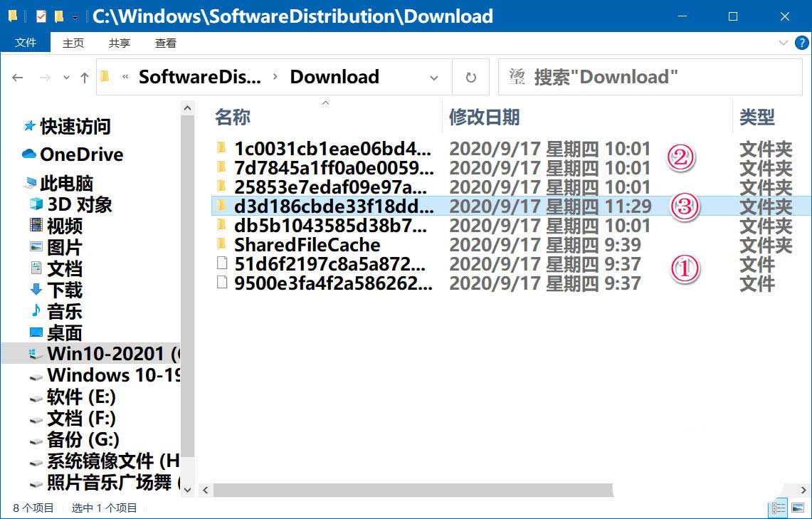Screen dimensions: 812x519
Task: Click the refresh icon next to address bar
Action: [x=471, y=77]
